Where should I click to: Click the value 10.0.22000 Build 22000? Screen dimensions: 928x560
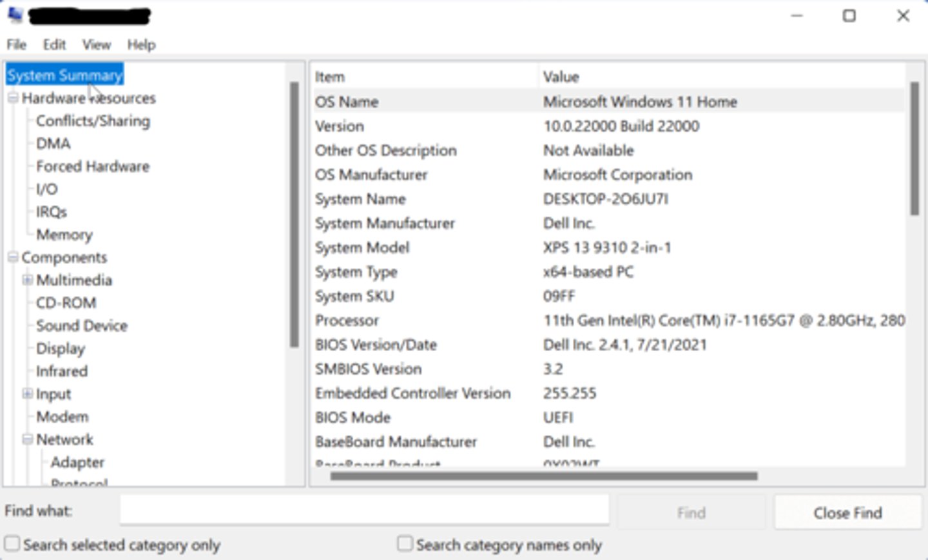(x=621, y=126)
